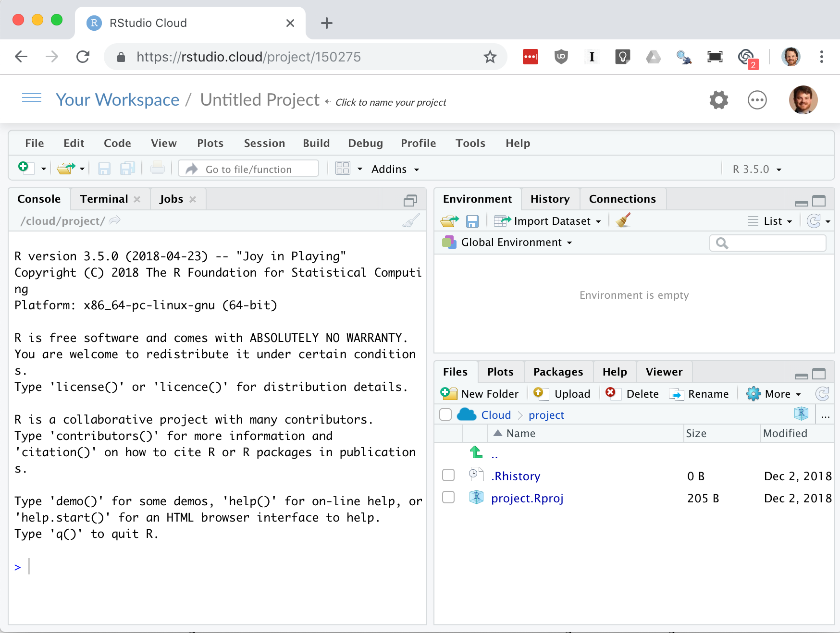Delete selected files via the Delete icon
Image resolution: width=840 pixels, height=633 pixels.
(631, 393)
